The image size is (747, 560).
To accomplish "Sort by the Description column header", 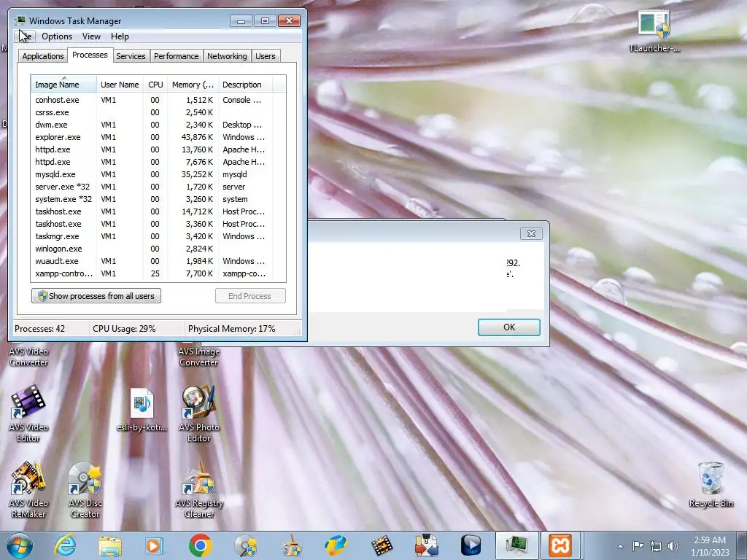I will [x=245, y=85].
